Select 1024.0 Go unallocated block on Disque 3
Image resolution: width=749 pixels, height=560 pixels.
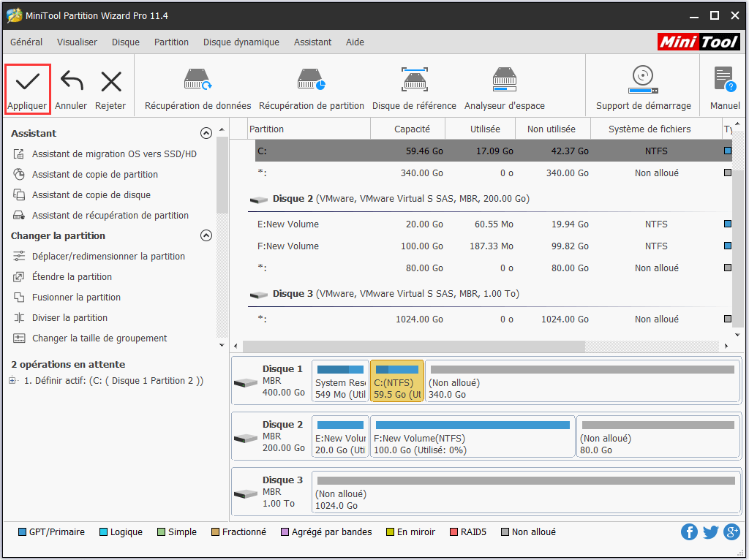click(x=525, y=492)
